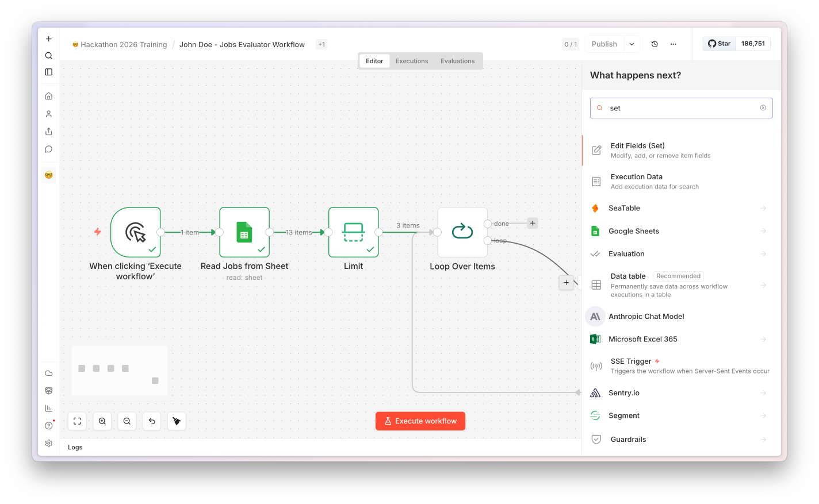The image size is (819, 504).
Task: Expand the Publish dropdown arrow
Action: [x=632, y=44]
